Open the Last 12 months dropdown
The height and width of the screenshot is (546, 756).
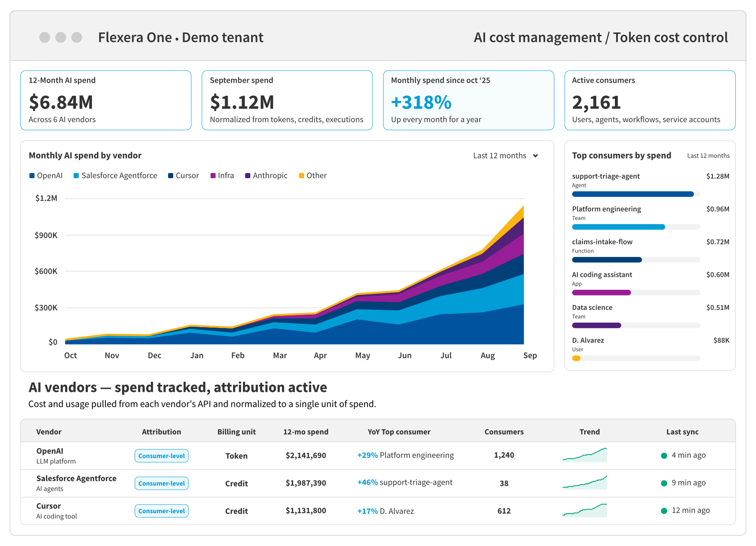506,156
